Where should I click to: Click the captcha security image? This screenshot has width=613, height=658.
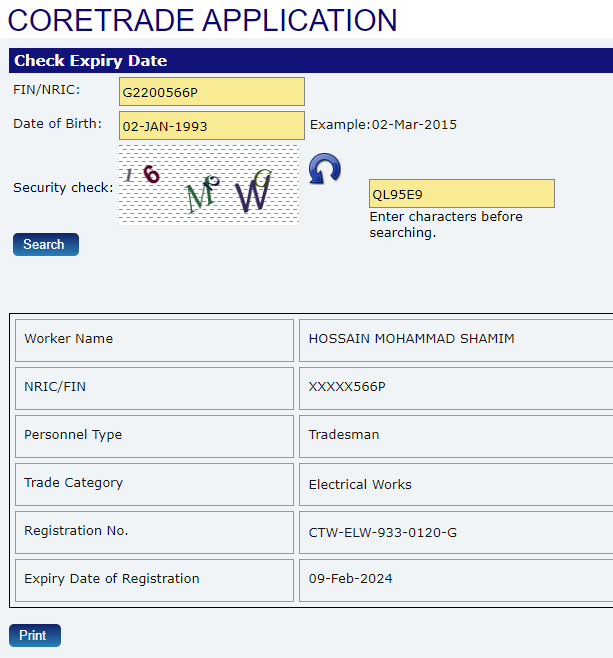click(x=208, y=184)
